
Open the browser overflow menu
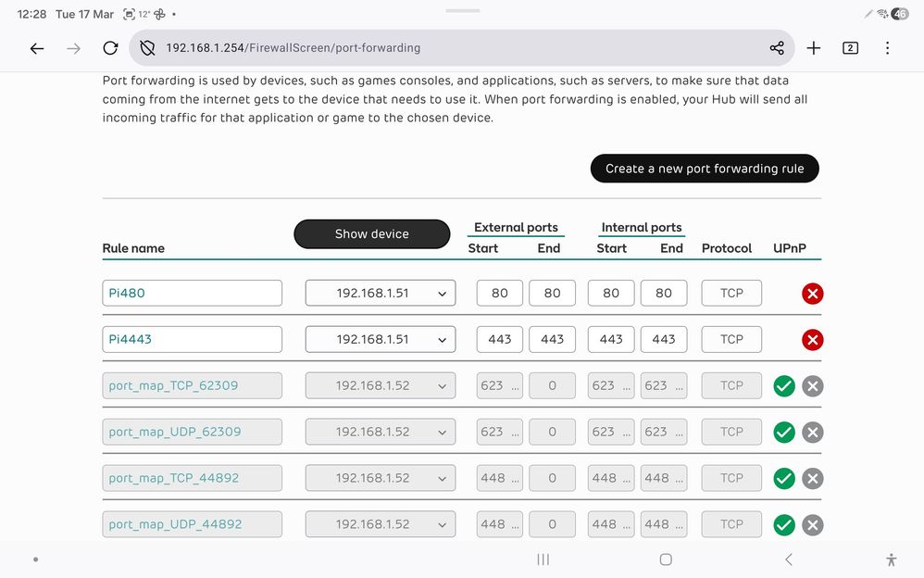(887, 47)
